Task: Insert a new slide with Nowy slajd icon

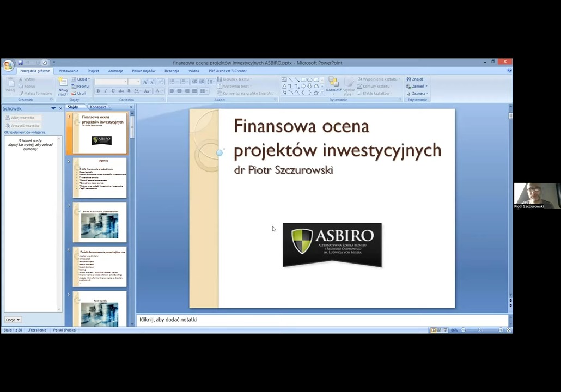Action: pyautogui.click(x=63, y=82)
